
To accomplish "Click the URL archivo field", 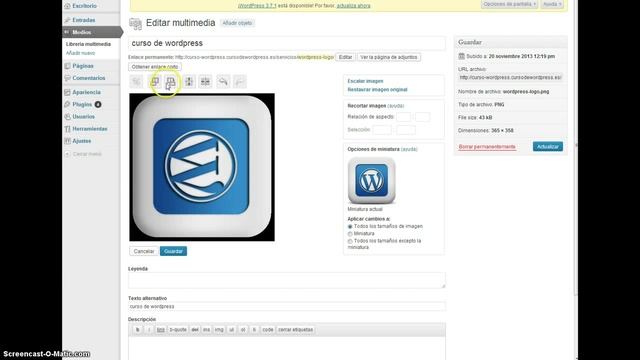I will point(510,78).
